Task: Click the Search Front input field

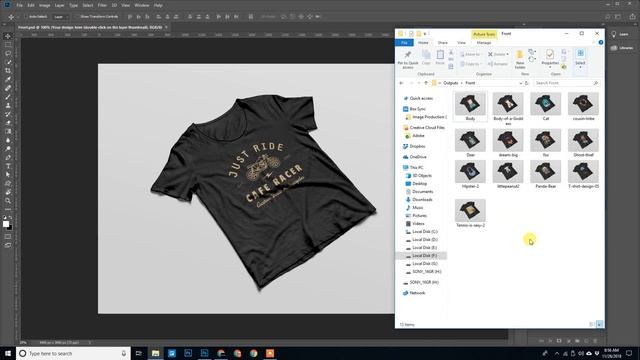Action: pyautogui.click(x=567, y=83)
